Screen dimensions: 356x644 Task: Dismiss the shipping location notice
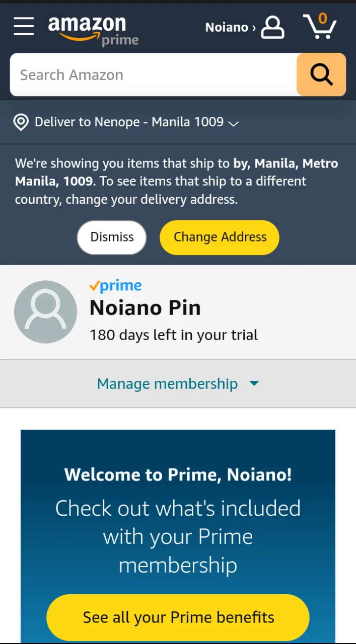point(112,237)
